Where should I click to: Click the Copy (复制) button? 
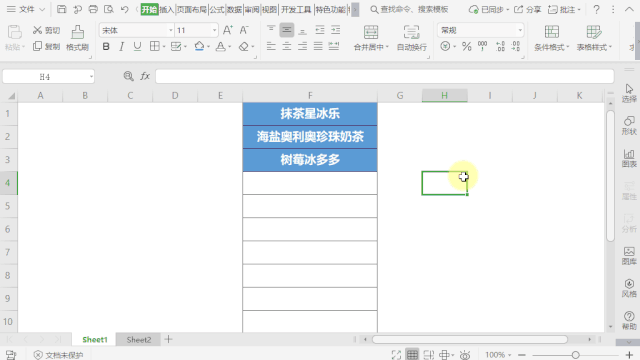46,47
